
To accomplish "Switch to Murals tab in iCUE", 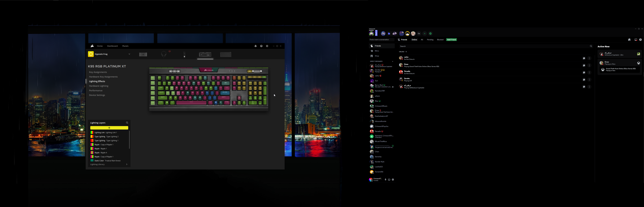I will pyautogui.click(x=125, y=46).
